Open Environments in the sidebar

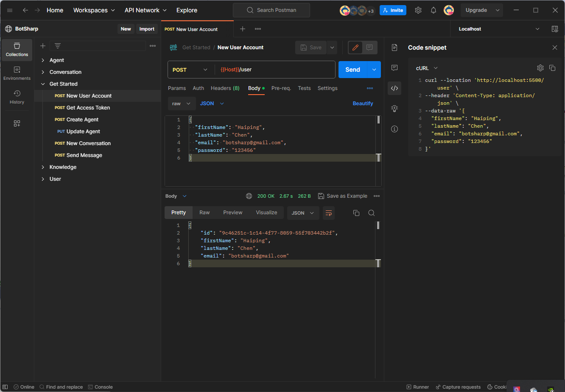[17, 73]
